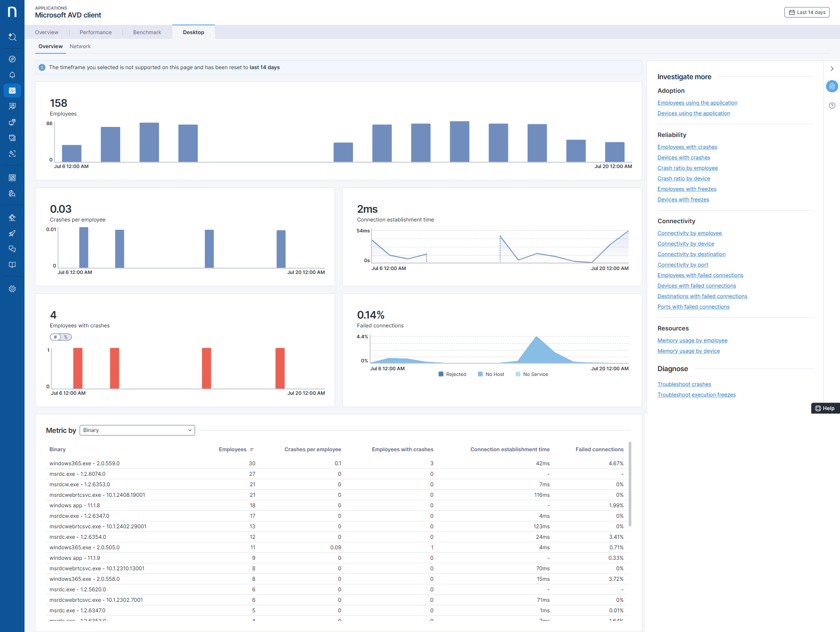Toggle the Rejected legend item
The width and height of the screenshot is (840, 632).
(452, 374)
